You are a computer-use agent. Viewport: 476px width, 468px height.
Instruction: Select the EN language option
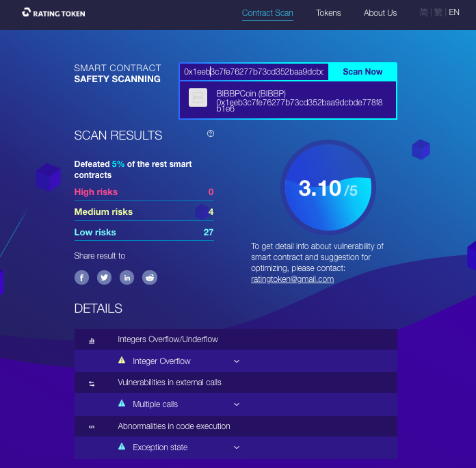coord(454,12)
